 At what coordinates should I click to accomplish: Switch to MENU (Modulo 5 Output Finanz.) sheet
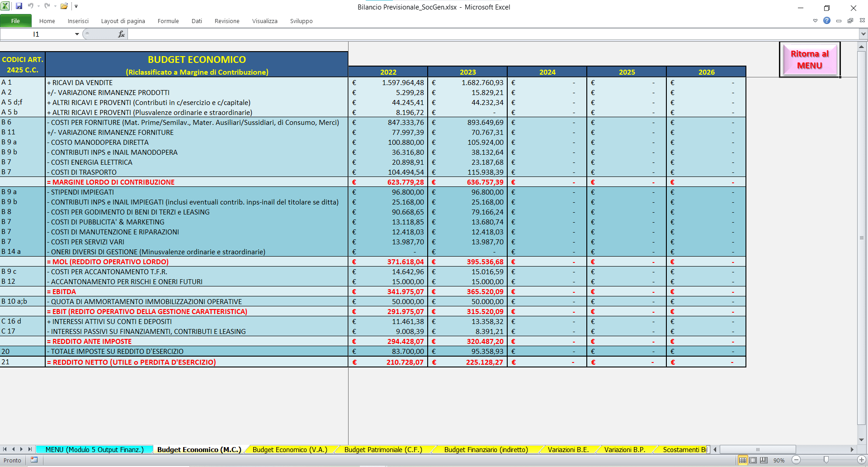94,449
